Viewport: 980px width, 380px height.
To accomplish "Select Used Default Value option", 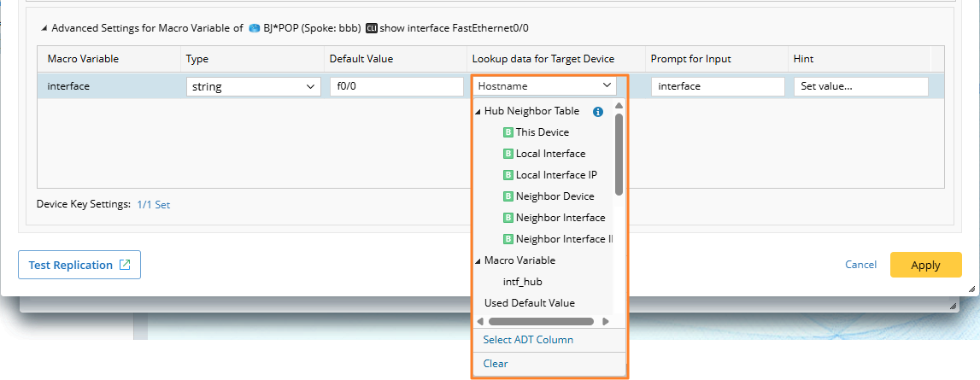I will click(529, 303).
